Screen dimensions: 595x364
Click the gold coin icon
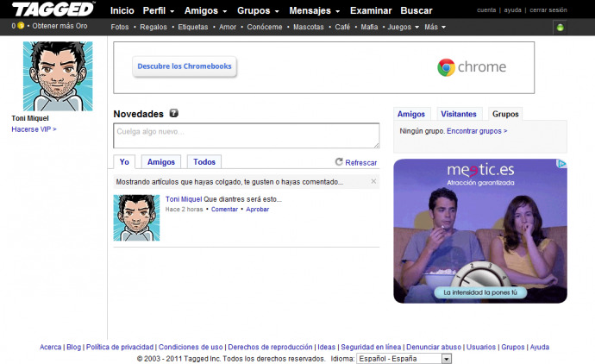click(21, 27)
